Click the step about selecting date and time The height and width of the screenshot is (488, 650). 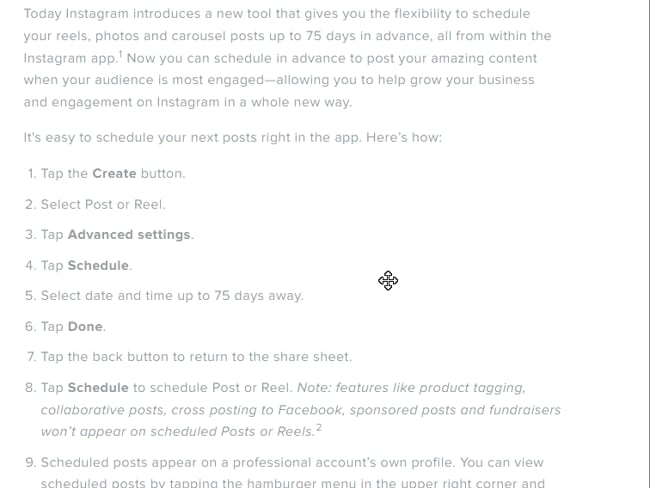[171, 295]
